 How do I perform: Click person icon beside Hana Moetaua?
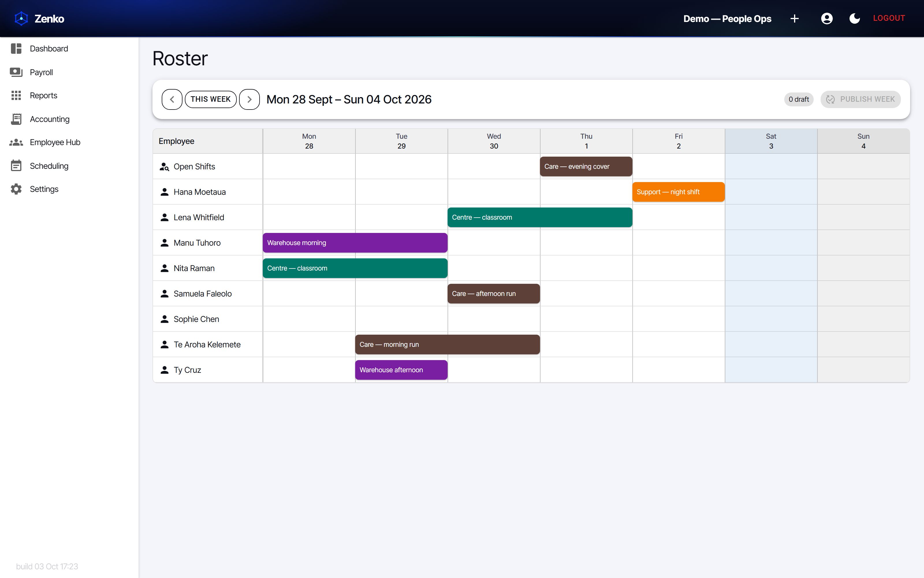pos(165,192)
